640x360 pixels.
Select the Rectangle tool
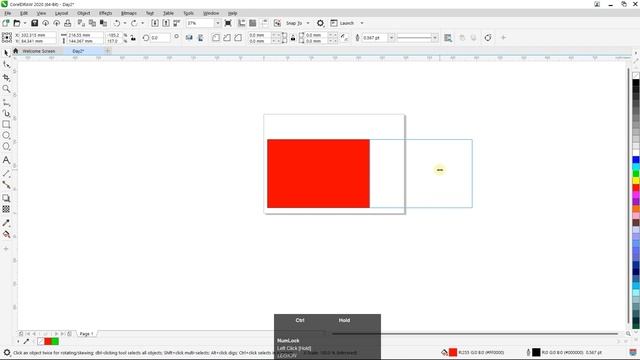6,124
